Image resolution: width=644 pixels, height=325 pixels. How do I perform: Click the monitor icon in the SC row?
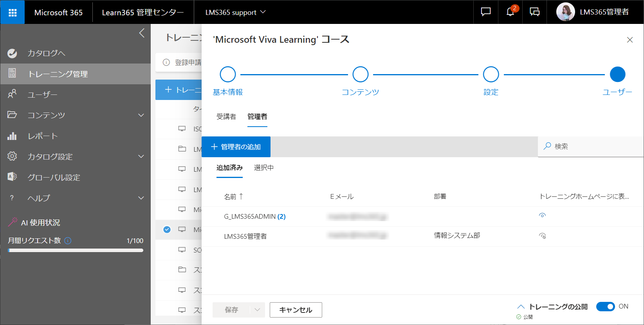tap(182, 249)
